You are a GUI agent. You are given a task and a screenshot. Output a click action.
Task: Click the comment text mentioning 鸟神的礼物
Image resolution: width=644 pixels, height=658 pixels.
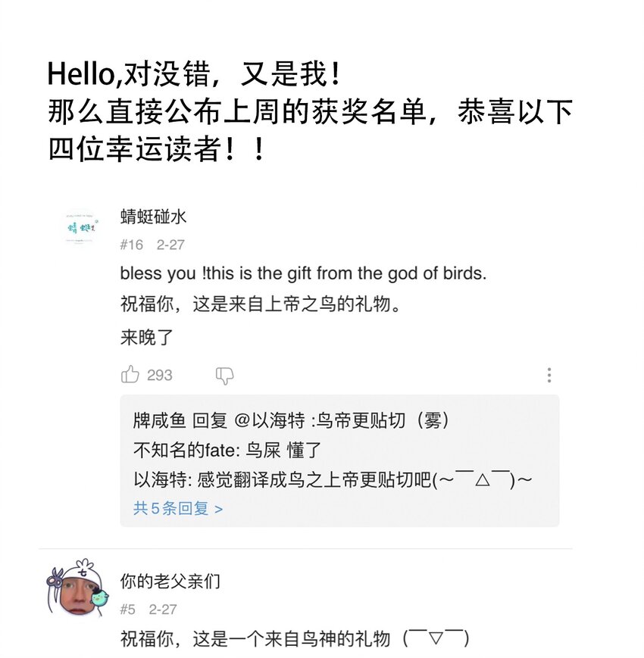click(x=295, y=639)
